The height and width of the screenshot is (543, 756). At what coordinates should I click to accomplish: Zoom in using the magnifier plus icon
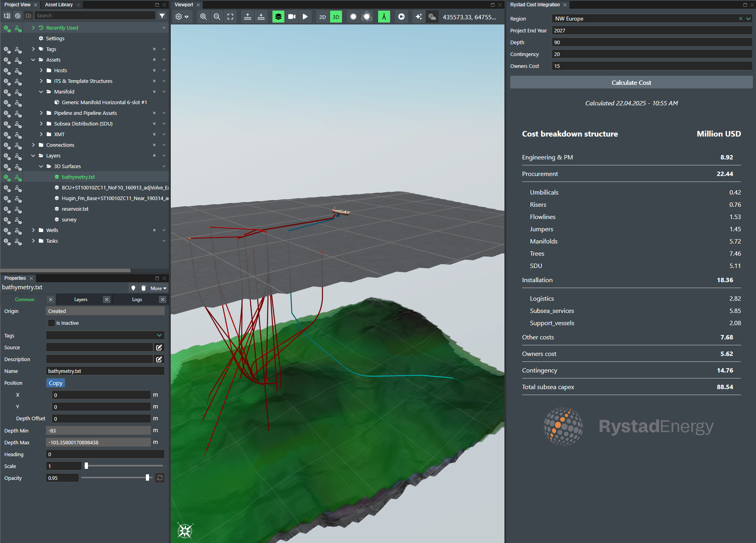coord(203,17)
